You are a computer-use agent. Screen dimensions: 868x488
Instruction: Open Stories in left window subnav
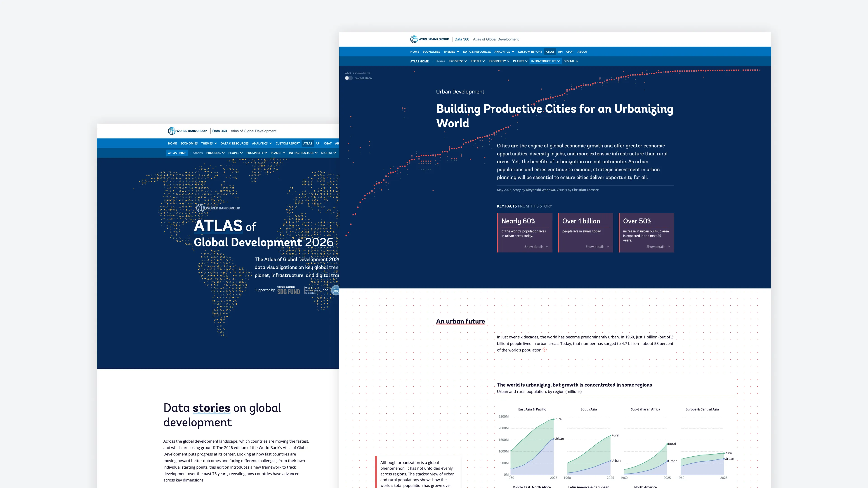[198, 153]
